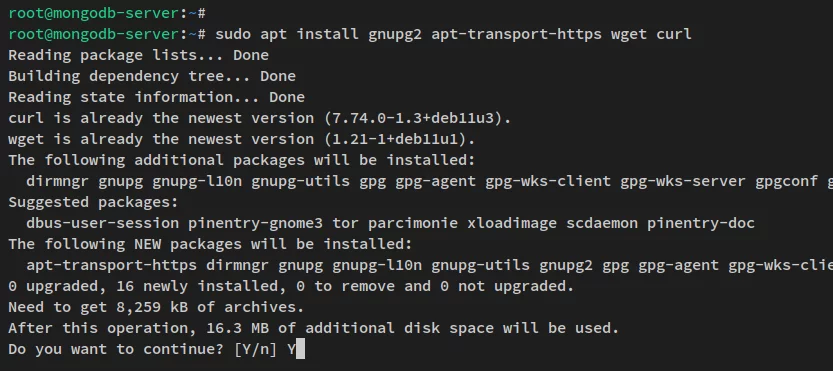833x371 pixels.
Task: Click 'pinentry-gnome3' in suggested packages
Action: (x=255, y=223)
